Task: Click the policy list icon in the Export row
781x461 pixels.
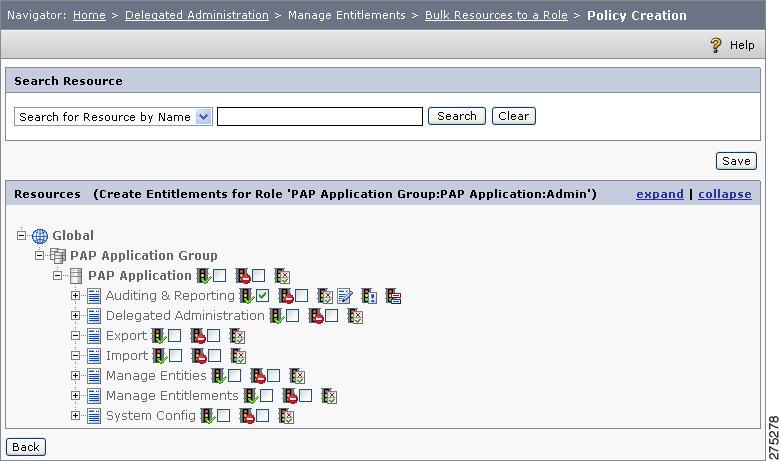Action: 238,336
